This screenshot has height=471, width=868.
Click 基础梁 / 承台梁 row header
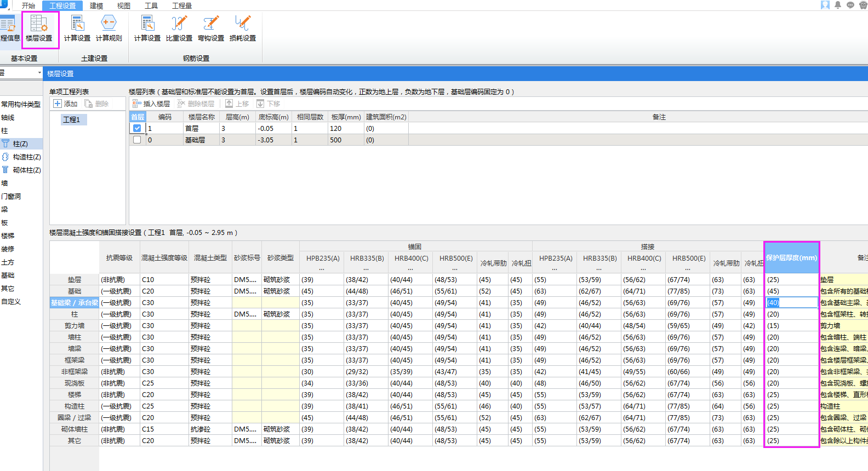pyautogui.click(x=75, y=302)
